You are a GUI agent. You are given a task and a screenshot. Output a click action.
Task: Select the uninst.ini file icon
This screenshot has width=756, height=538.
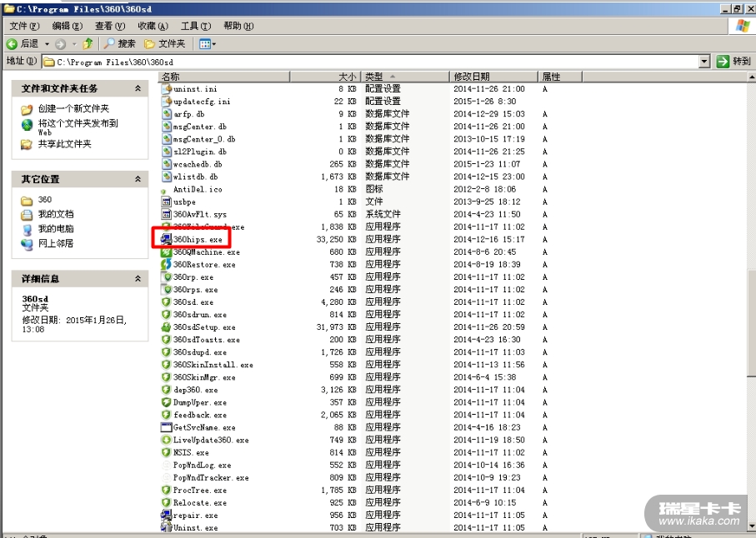(167, 88)
